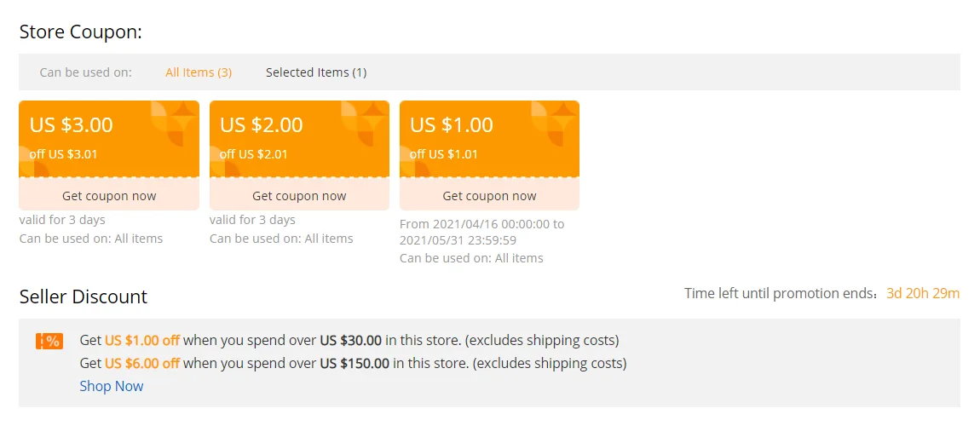Get the US $3.00 coupon now
The height and width of the screenshot is (426, 980).
tap(109, 196)
